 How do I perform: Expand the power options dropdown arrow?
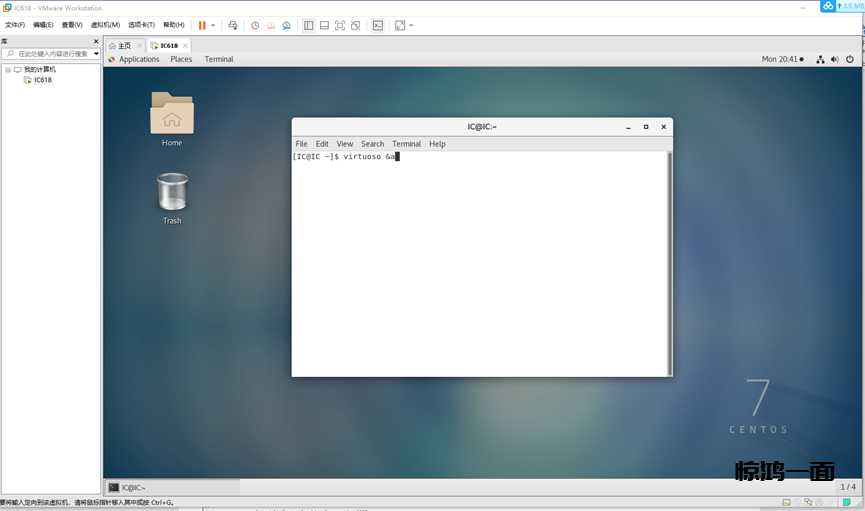coord(213,25)
